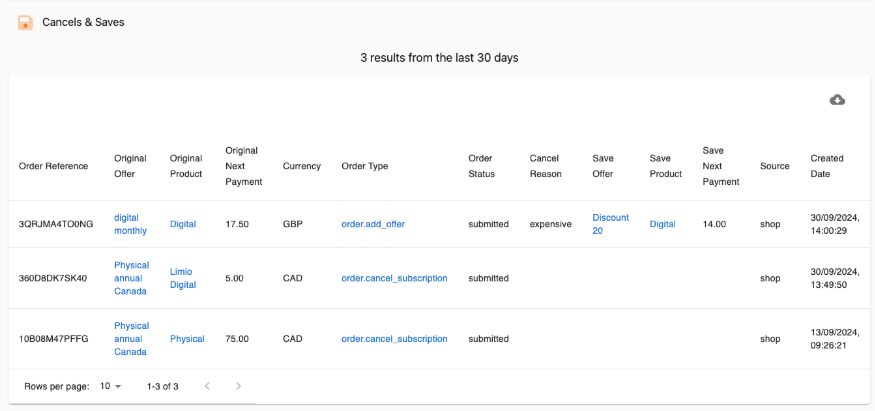Open the 'Physical' original product link
This screenshot has width=875, height=411.
[187, 339]
